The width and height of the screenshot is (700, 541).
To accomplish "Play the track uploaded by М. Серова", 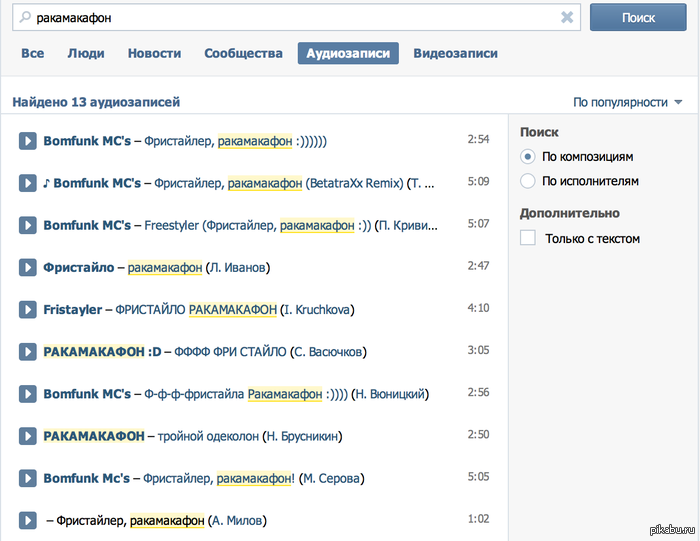I will pyautogui.click(x=28, y=478).
